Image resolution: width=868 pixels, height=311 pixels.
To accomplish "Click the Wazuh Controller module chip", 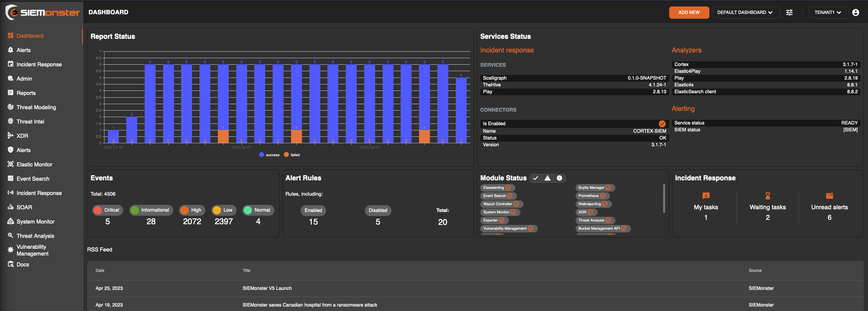I will point(502,204).
